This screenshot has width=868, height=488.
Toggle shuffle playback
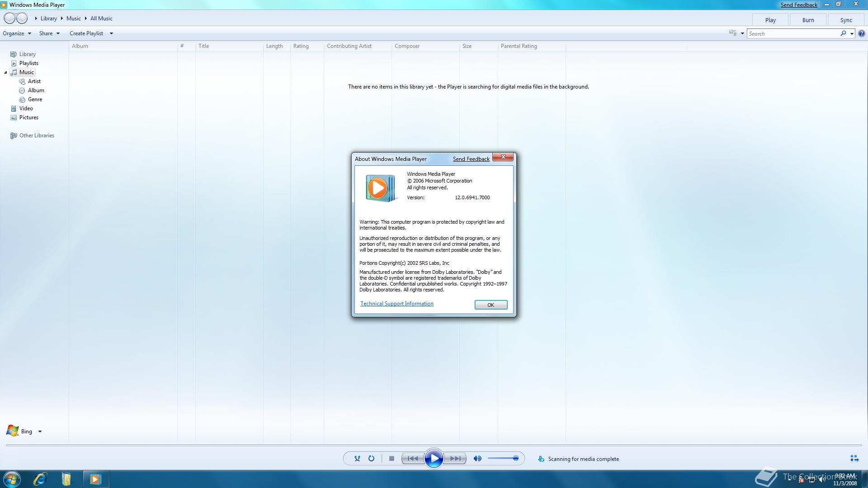[x=357, y=459]
